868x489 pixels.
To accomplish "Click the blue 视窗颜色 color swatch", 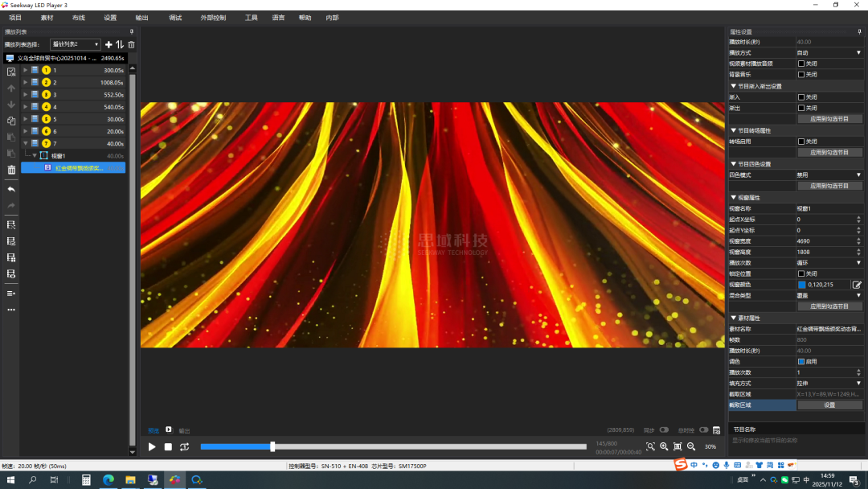I will point(802,285).
